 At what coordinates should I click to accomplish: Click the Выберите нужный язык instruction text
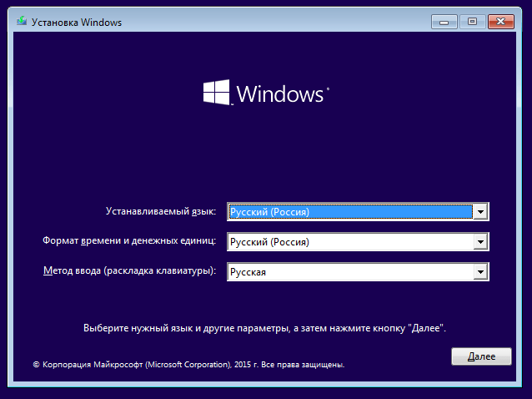pos(265,329)
